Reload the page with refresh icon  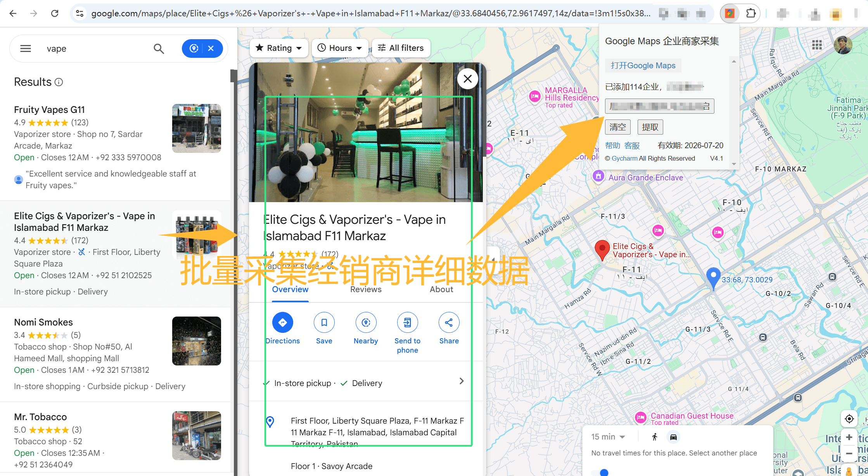55,14
